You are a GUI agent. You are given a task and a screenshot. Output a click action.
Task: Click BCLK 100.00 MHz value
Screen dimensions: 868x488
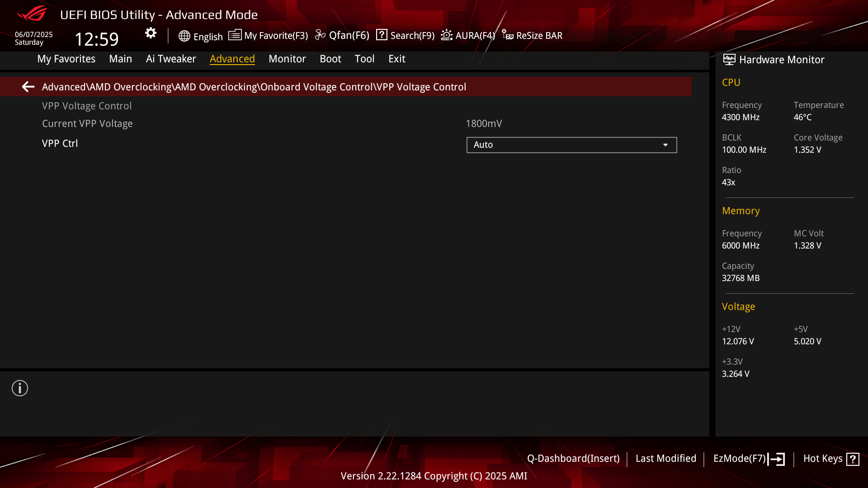744,150
